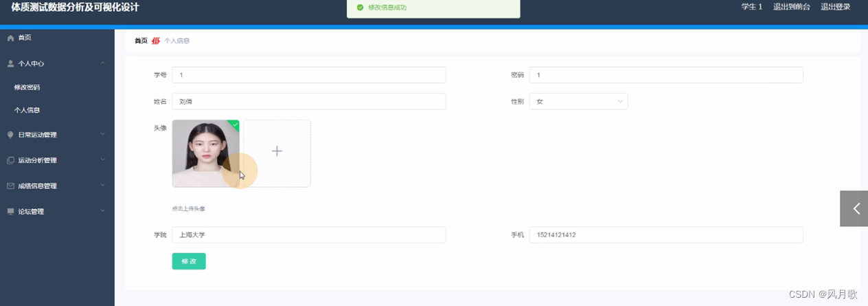Viewport: 868px width, 306px height.
Task: Click the green check badge on avatar
Action: coord(234,124)
